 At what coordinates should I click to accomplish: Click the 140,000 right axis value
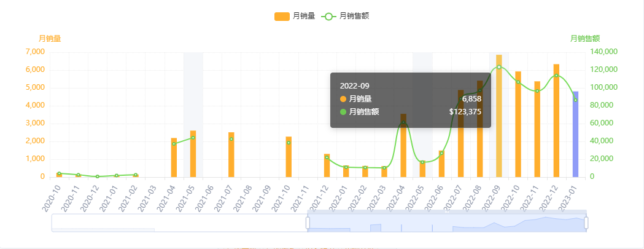coord(603,52)
